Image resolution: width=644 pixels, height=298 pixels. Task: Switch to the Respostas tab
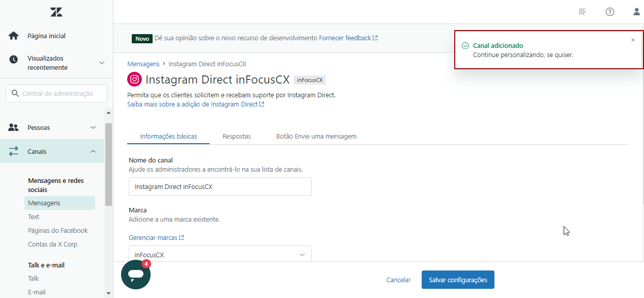pos(237,137)
